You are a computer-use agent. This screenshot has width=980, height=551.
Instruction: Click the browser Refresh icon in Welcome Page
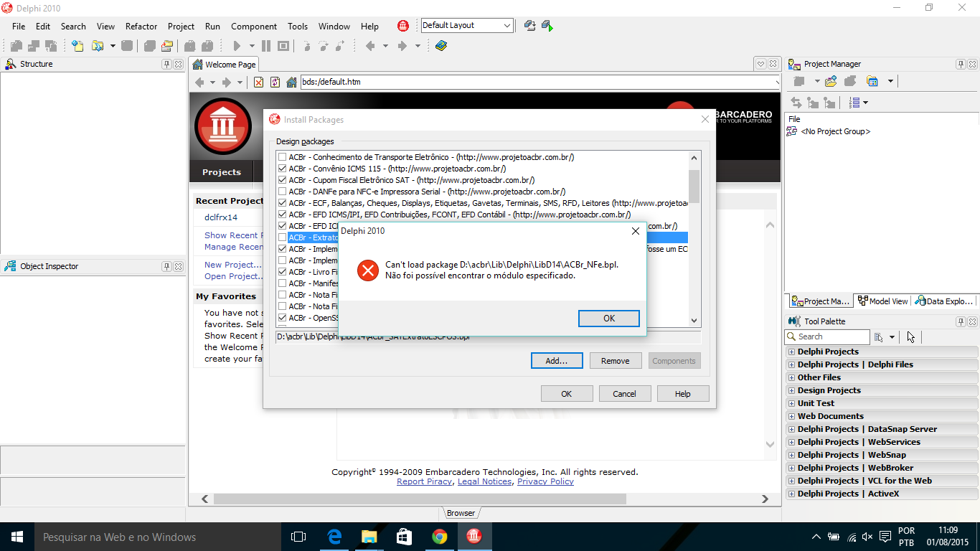[275, 83]
